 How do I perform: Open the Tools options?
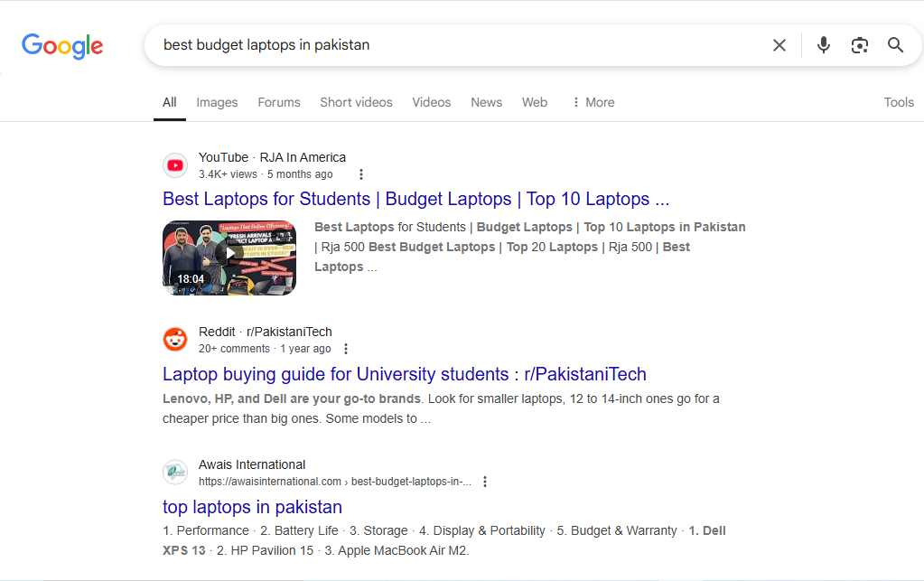click(899, 102)
